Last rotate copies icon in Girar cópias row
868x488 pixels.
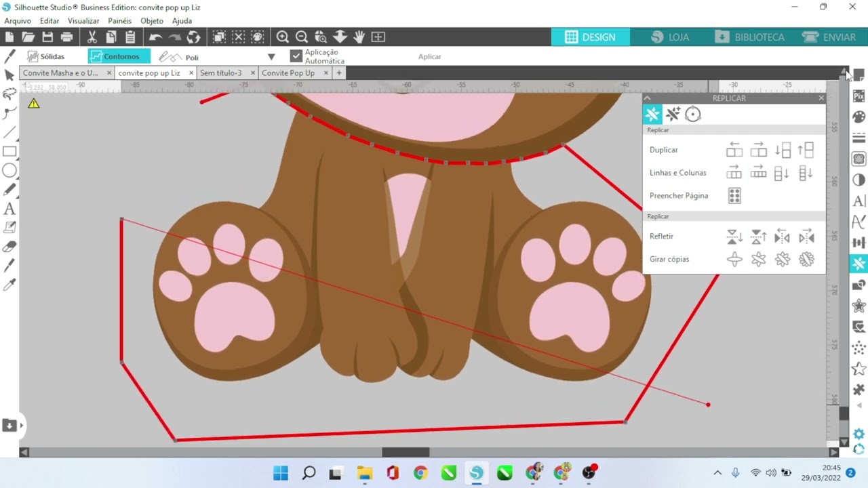pyautogui.click(x=806, y=259)
